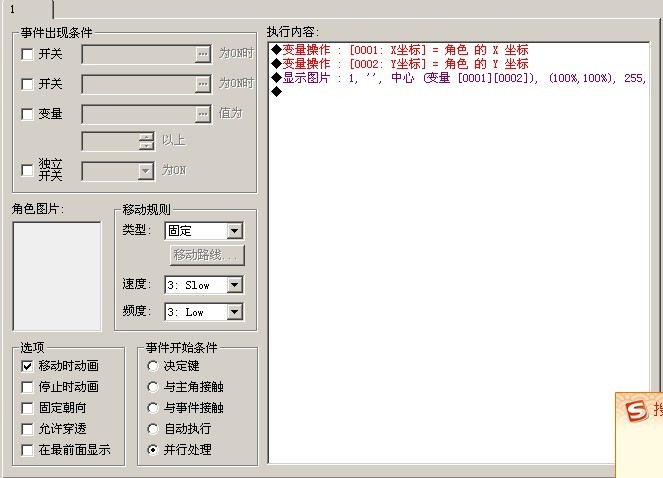The height and width of the screenshot is (478, 663).
Task: Open the variable selector ellipsis button
Action: [x=203, y=114]
